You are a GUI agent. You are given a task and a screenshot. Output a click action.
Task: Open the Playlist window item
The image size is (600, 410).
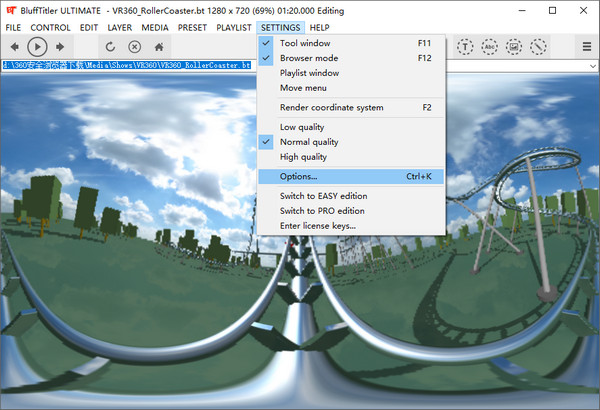pos(351,73)
